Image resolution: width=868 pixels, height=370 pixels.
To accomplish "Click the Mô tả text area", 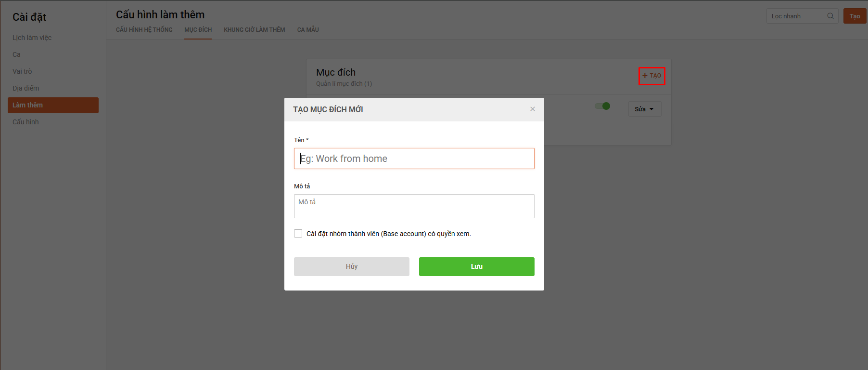I will 414,206.
